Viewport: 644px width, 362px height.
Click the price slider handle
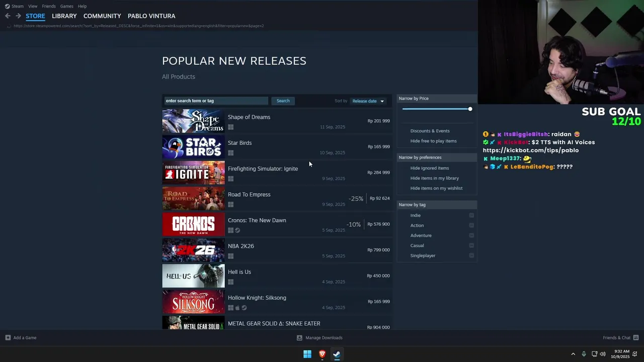click(x=470, y=109)
